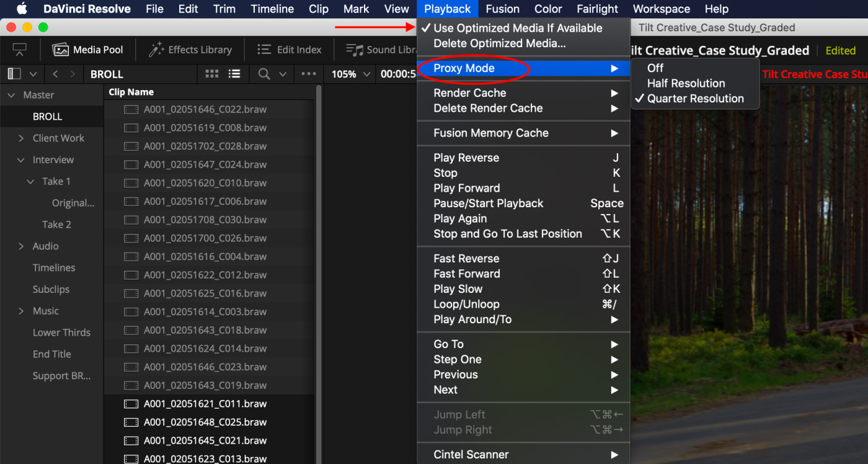
Task: Choose Loop/Unloop
Action: coord(523,304)
